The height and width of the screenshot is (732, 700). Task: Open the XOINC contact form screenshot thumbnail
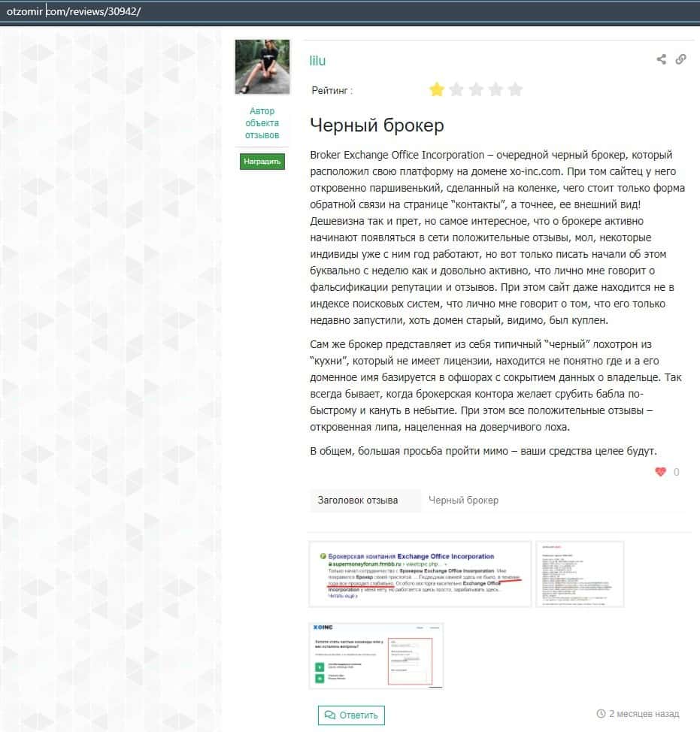[376, 655]
